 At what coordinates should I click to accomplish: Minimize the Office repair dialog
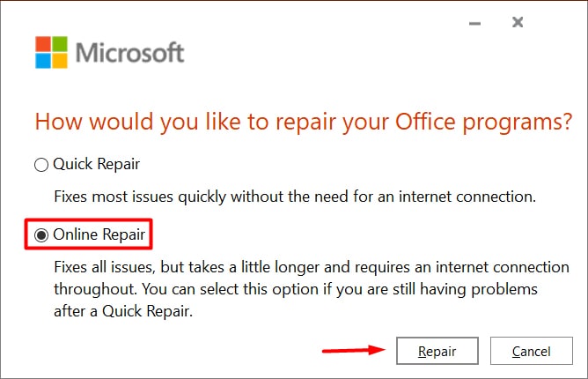click(474, 23)
